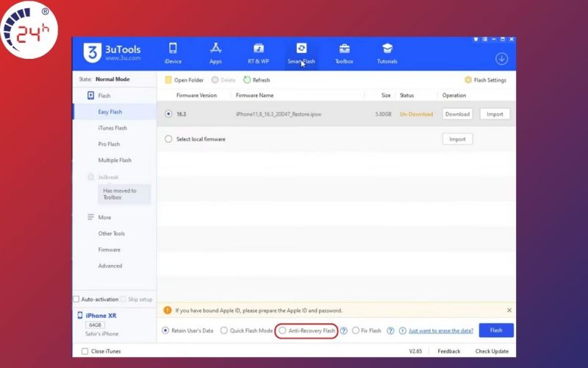588x368 pixels.
Task: Go to the Toolbox tab
Action: tap(344, 53)
